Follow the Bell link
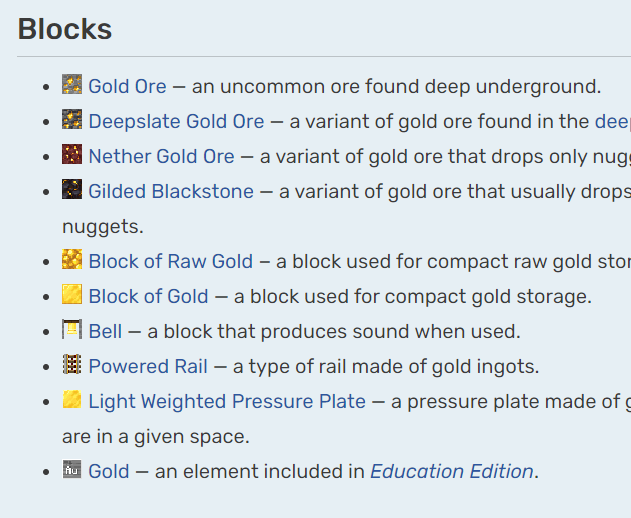This screenshot has width=631, height=518. point(105,332)
